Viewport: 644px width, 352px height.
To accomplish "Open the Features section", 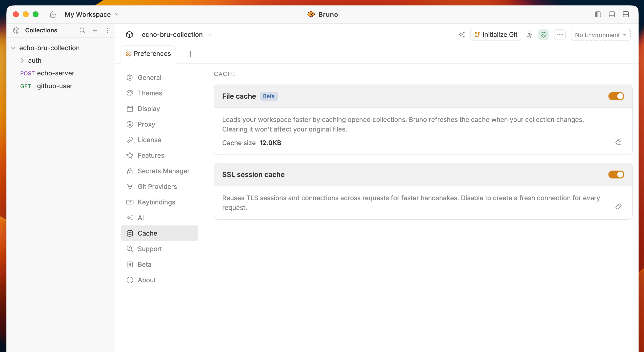I will click(159, 155).
